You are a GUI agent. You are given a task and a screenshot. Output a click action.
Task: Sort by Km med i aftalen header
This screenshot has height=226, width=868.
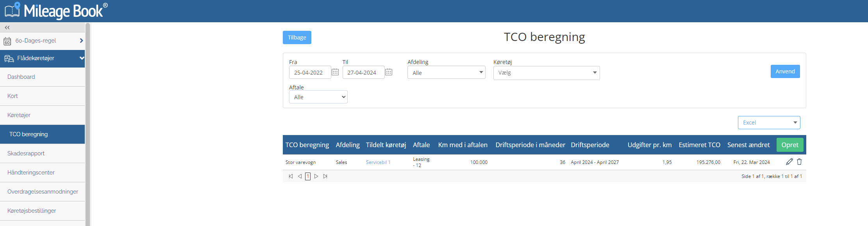coord(463,145)
